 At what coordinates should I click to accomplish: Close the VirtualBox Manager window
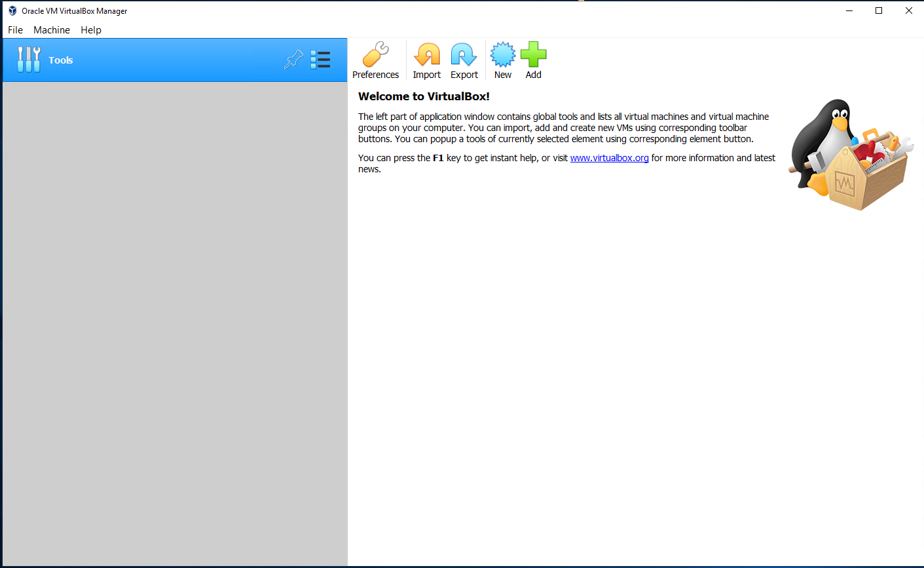click(x=909, y=10)
